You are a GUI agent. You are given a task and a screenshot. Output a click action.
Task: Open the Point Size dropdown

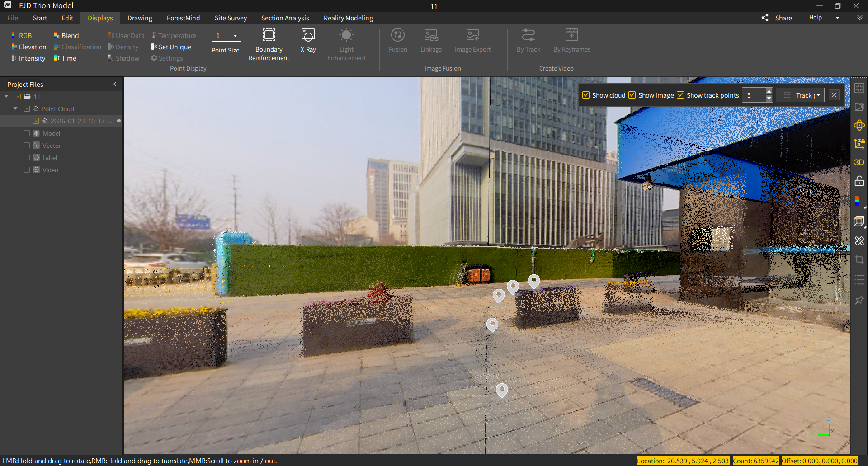tap(235, 36)
